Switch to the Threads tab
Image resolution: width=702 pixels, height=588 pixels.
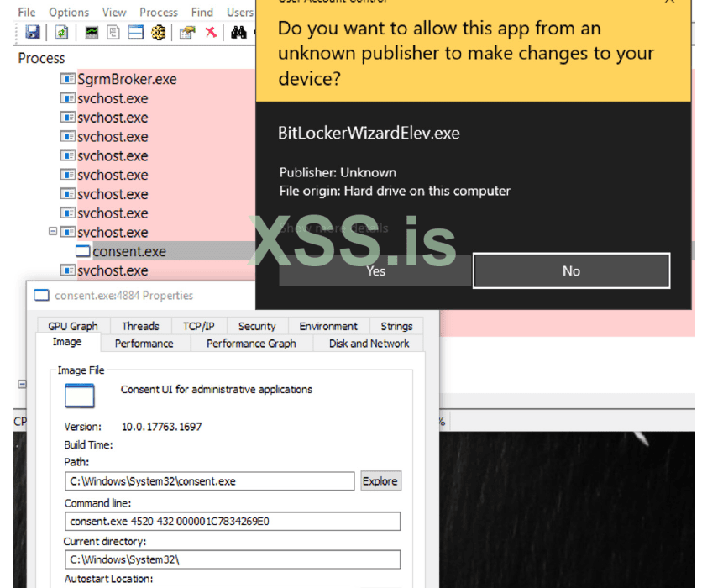(140, 326)
